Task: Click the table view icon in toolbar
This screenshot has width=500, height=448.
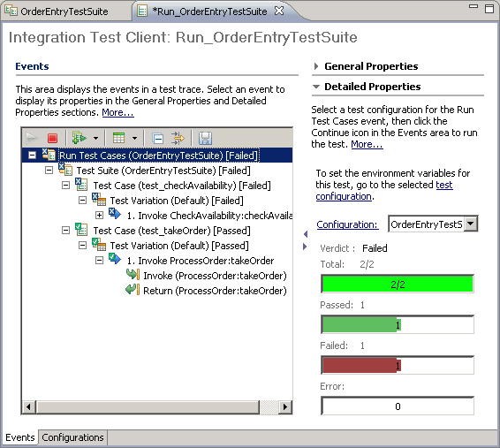Action: tap(118, 138)
